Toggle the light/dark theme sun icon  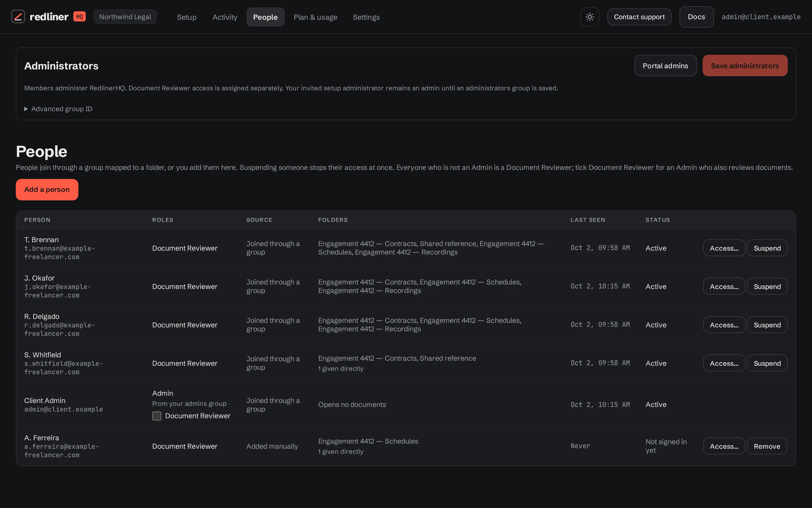(x=590, y=17)
